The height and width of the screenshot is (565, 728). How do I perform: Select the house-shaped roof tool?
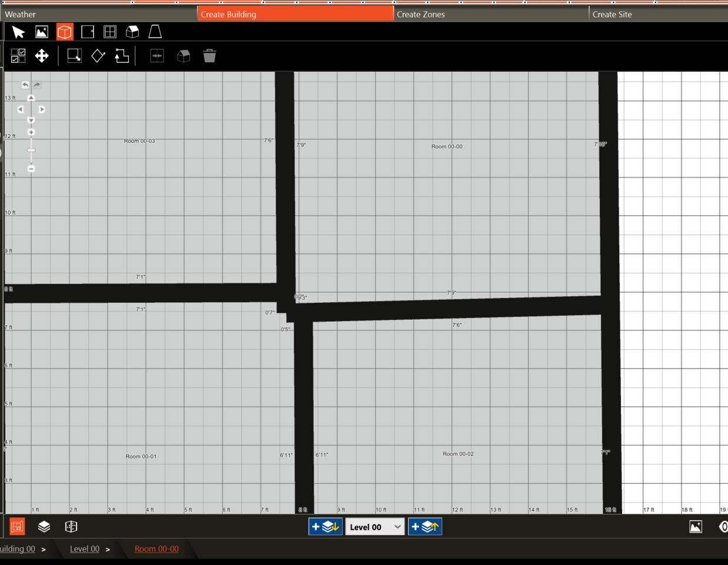click(132, 32)
